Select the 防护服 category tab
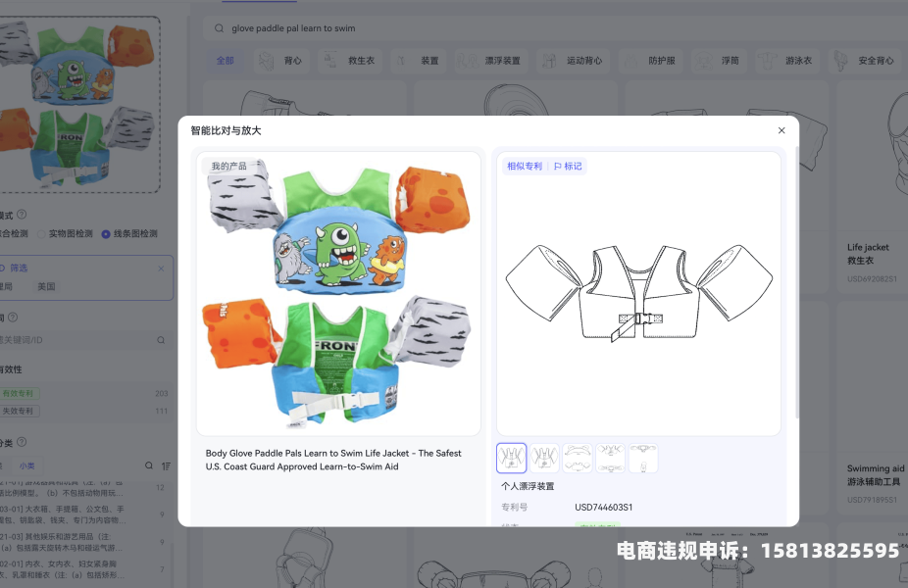Screen dimensions: 908x588 point(650,60)
